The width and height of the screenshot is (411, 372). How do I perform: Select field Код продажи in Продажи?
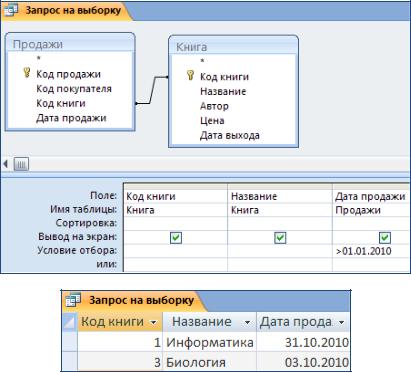coord(68,74)
